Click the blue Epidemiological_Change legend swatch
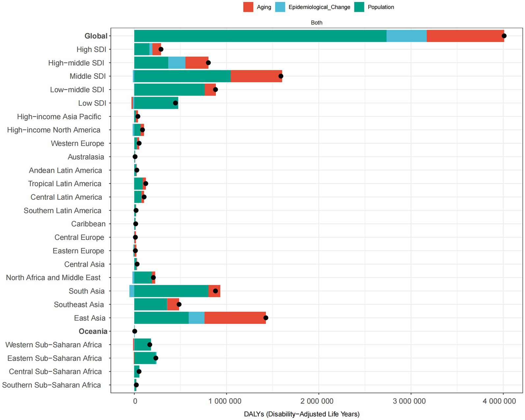Screen dimensions: 525x420 click(x=280, y=7)
